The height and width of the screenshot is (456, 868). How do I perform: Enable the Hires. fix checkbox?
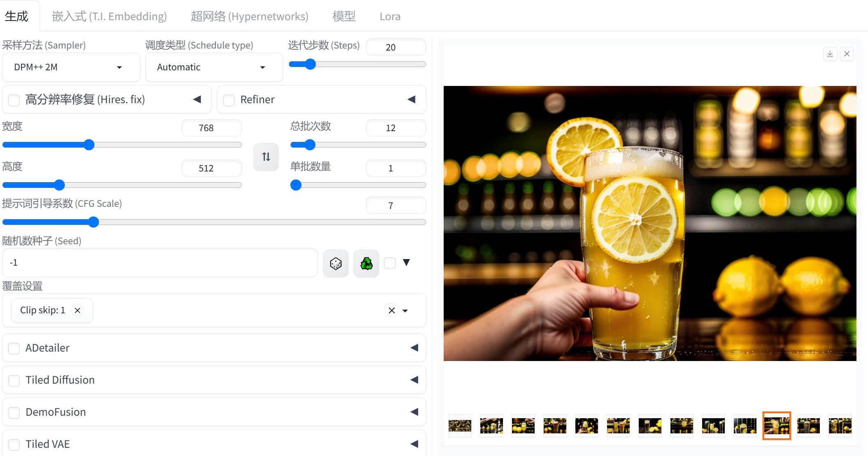point(14,100)
